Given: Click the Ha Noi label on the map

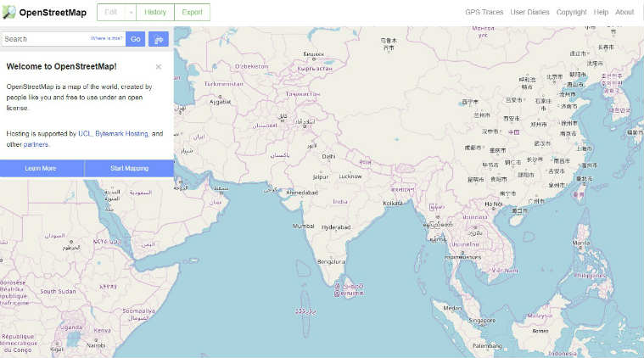Looking at the screenshot, I should pyautogui.click(x=494, y=204).
